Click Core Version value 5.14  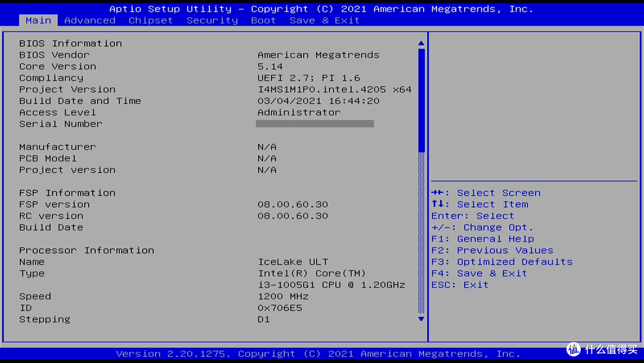coord(270,66)
